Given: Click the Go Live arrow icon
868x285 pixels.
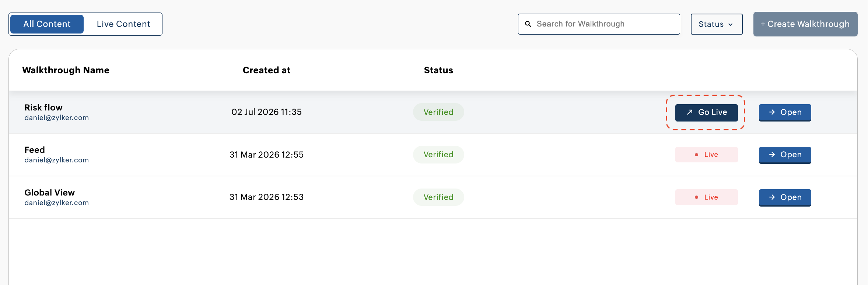Looking at the screenshot, I should coord(690,112).
